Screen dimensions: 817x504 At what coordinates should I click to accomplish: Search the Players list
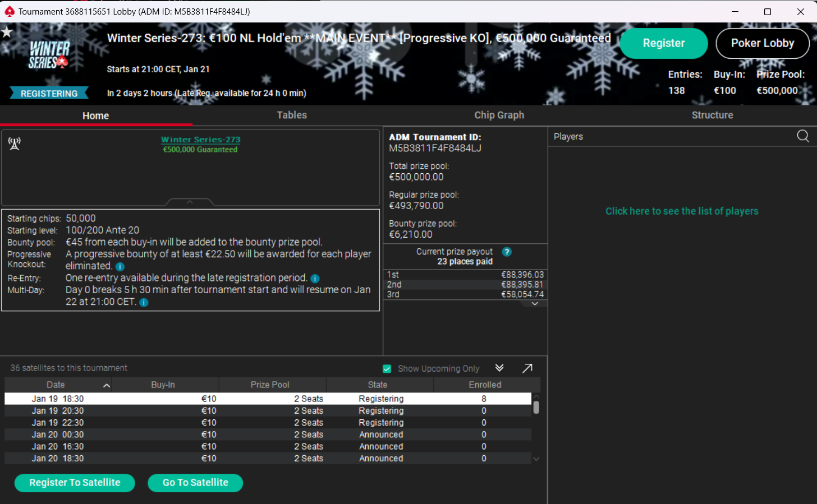[803, 136]
